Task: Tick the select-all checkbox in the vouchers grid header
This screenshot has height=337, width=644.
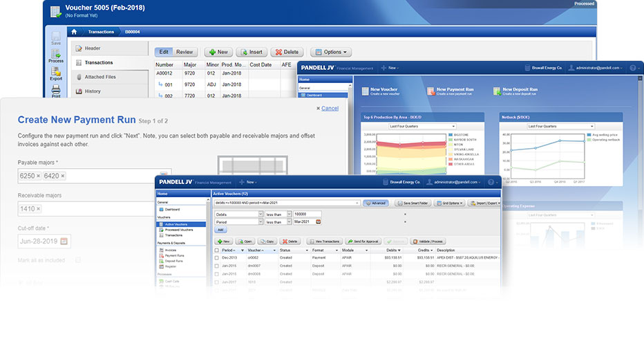Action: 217,251
